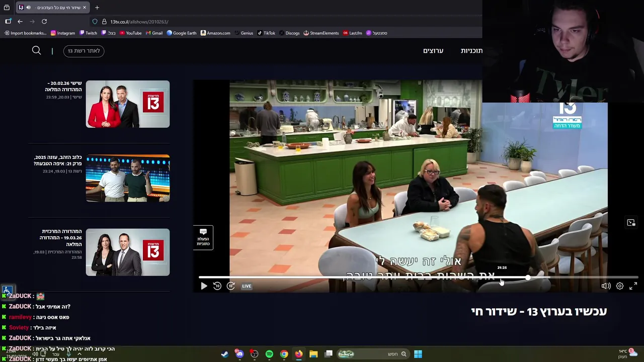Reload the browser page
644x362 pixels.
[44, 22]
